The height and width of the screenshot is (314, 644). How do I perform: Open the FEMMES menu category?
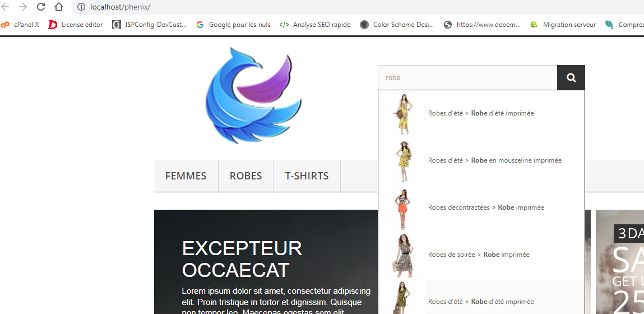[186, 176]
